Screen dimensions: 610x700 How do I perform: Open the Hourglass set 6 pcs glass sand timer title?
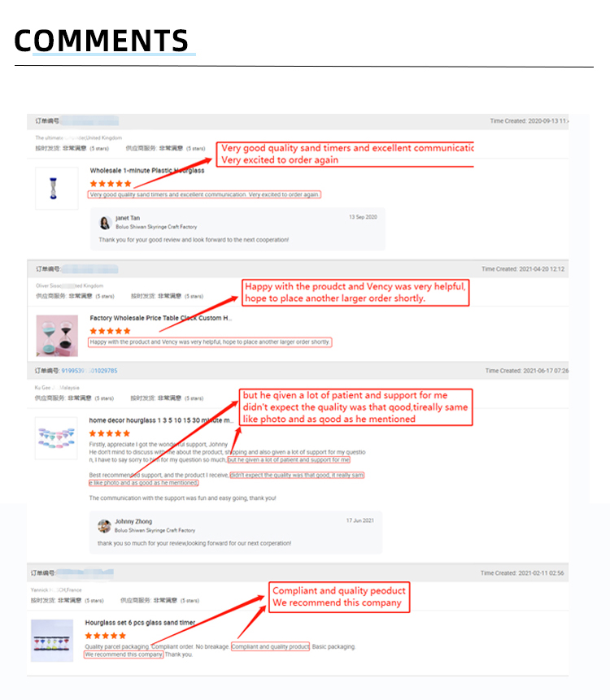pos(140,622)
